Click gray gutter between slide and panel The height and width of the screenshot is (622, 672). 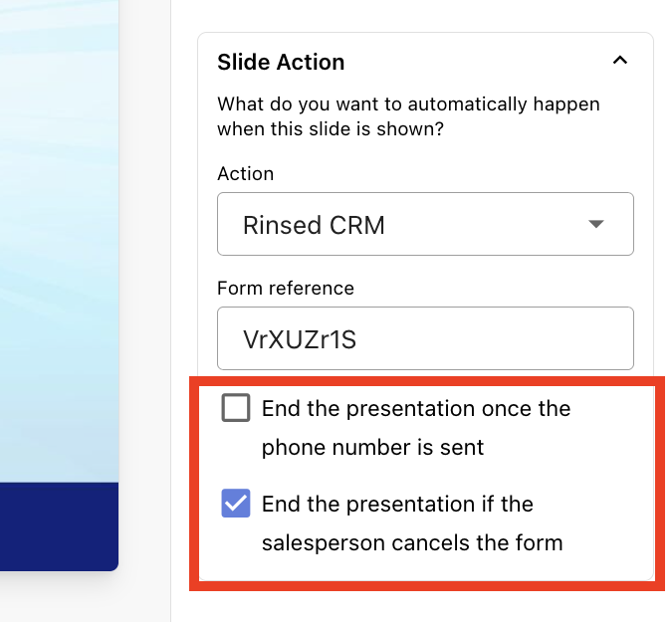144,311
